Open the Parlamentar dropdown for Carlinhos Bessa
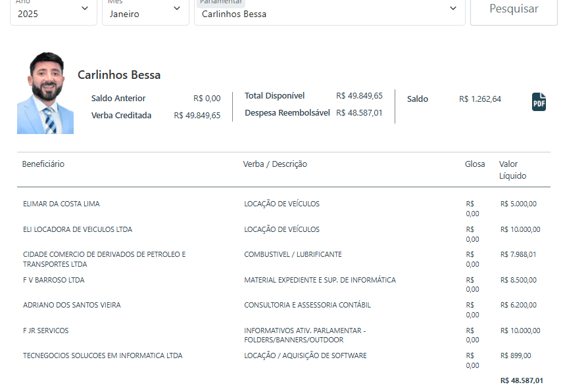The width and height of the screenshot is (588, 389). pos(329,12)
